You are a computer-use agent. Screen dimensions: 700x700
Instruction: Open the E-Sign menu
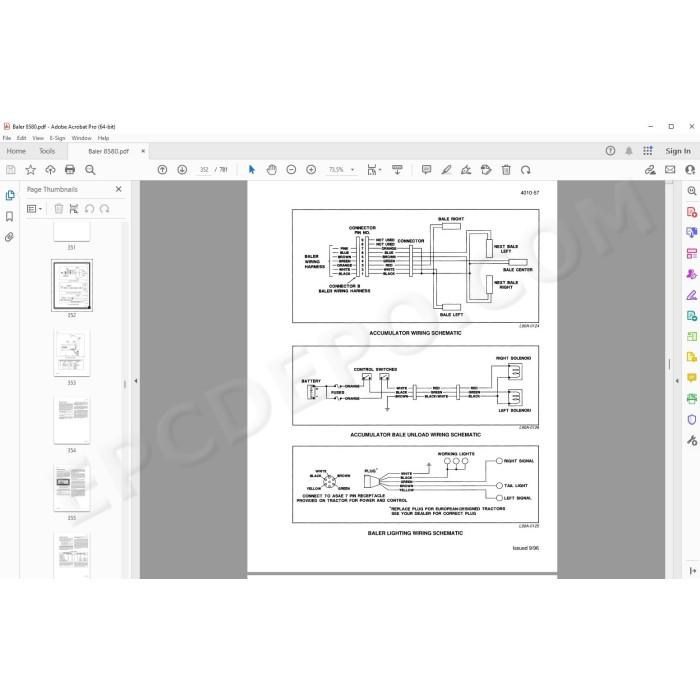click(x=57, y=138)
